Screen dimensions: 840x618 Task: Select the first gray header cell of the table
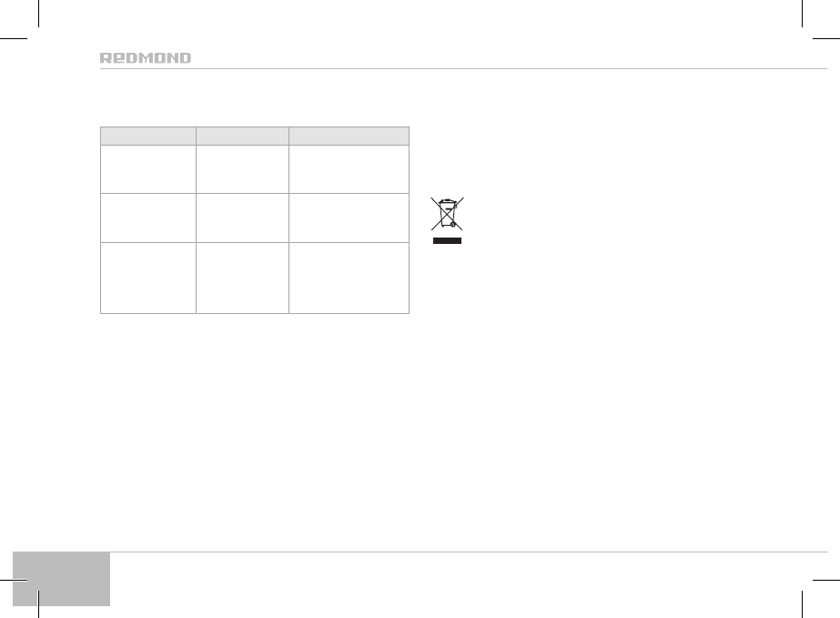[147, 136]
